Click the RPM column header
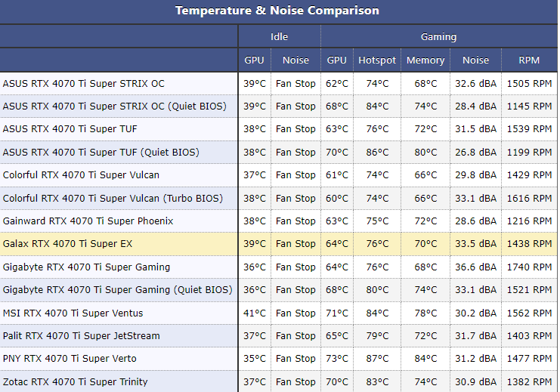Image resolution: width=560 pixels, height=392 pixels. point(529,60)
